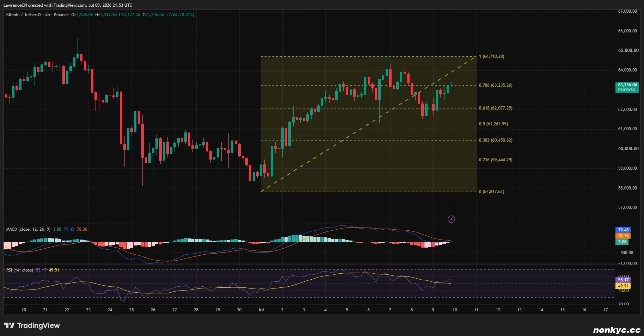644x336 pixels.
Task: Click the 65,000.00 price axis label
Action: 628,50
